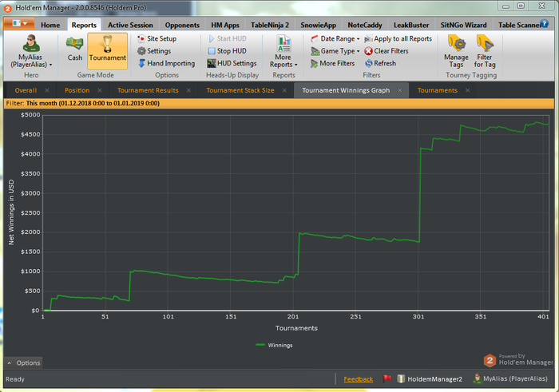The height and width of the screenshot is (392, 559).
Task: Open the Opponents ribbon tab
Action: pyautogui.click(x=182, y=25)
